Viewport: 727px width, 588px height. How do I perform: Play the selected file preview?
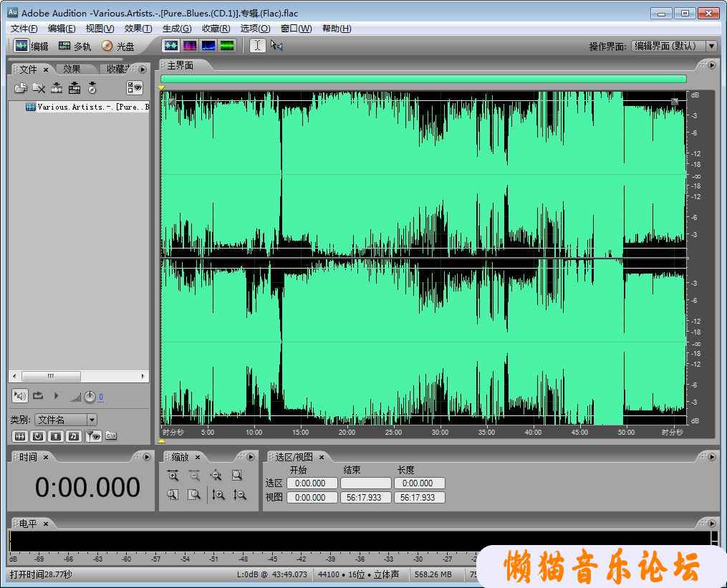(56, 396)
